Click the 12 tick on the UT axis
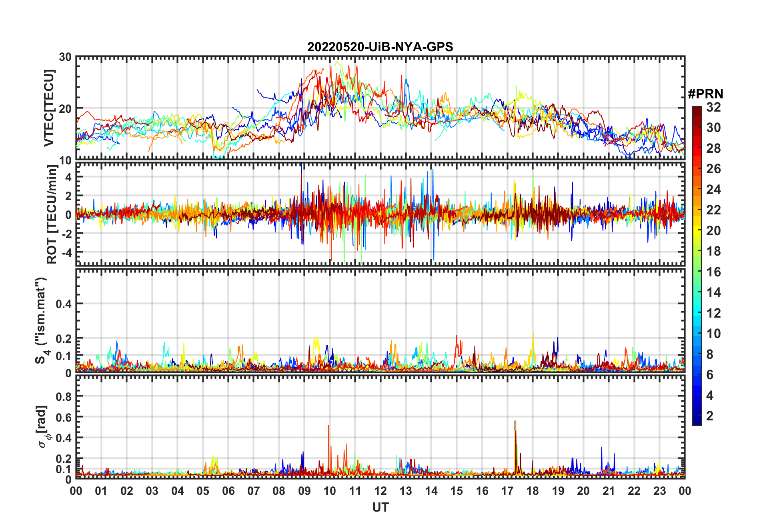 pos(380,491)
